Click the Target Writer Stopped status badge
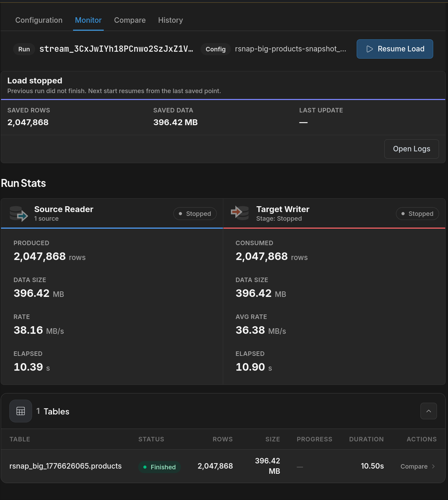 pos(417,213)
